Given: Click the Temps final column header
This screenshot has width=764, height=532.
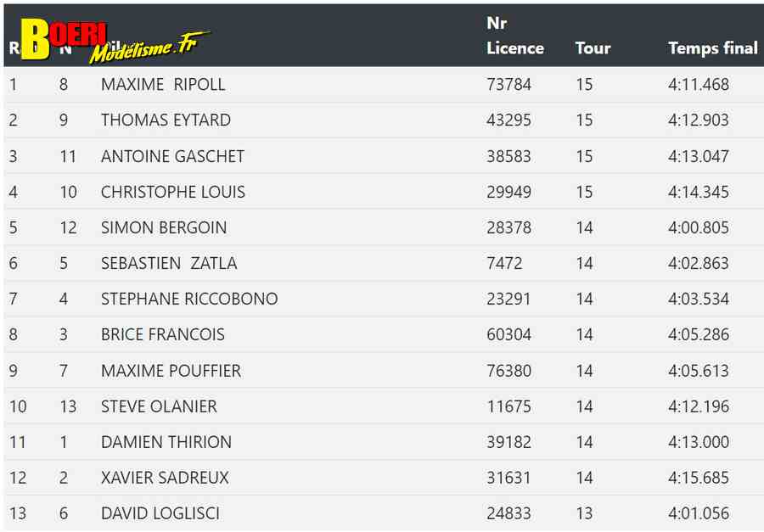Looking at the screenshot, I should coord(713,48).
